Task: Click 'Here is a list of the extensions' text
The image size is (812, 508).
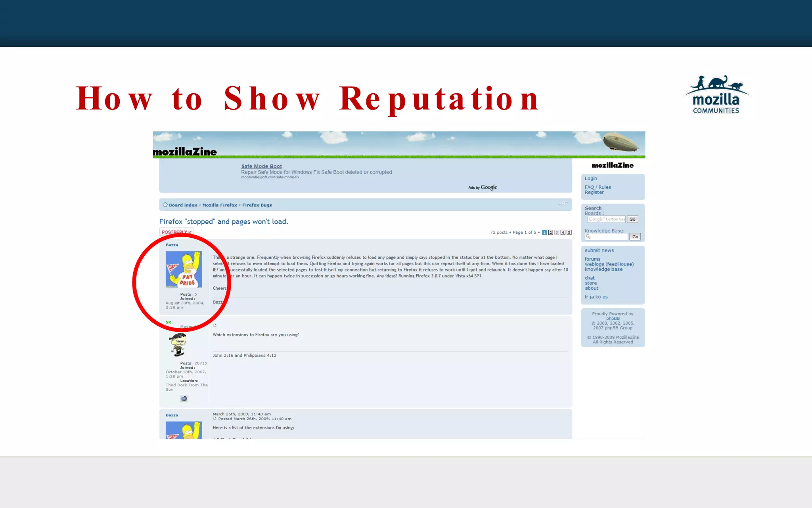Action: pos(253,428)
